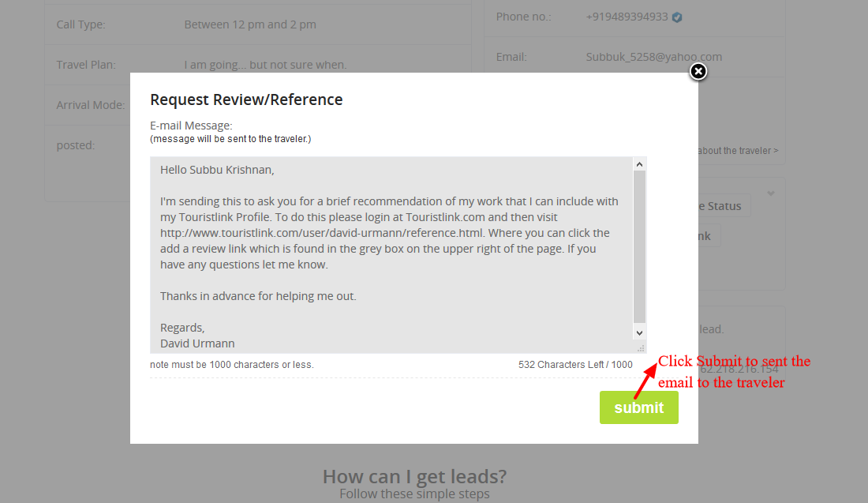Click the message textarea scrollbar thumb
The image size is (868, 503).
(x=639, y=246)
